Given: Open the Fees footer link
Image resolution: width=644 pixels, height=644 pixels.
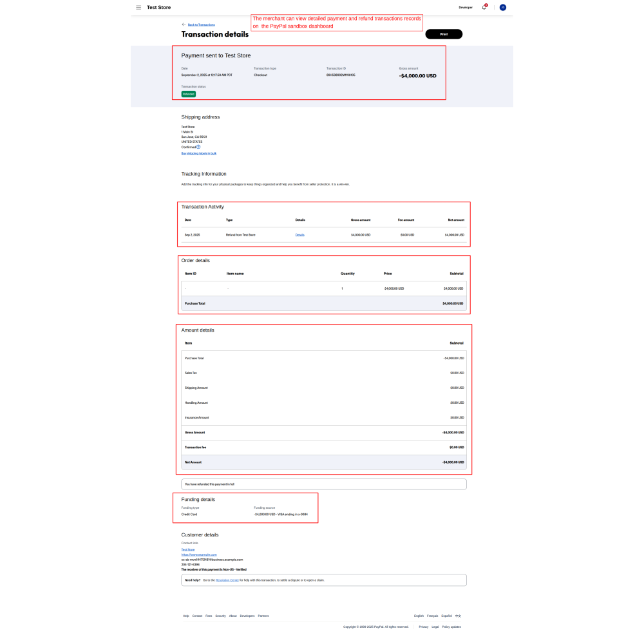Looking at the screenshot, I should click(x=209, y=616).
